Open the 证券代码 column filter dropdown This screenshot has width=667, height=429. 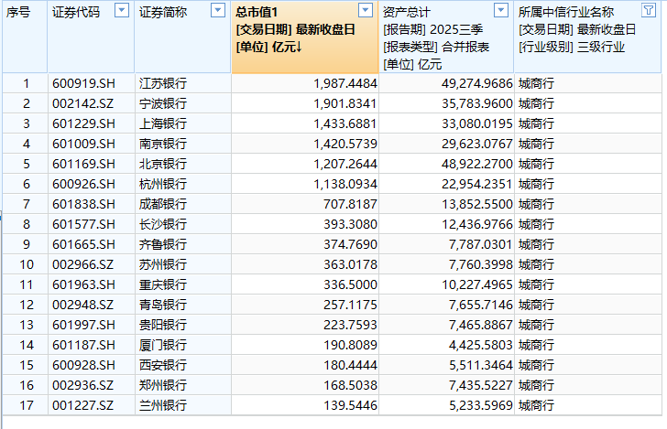tap(121, 11)
